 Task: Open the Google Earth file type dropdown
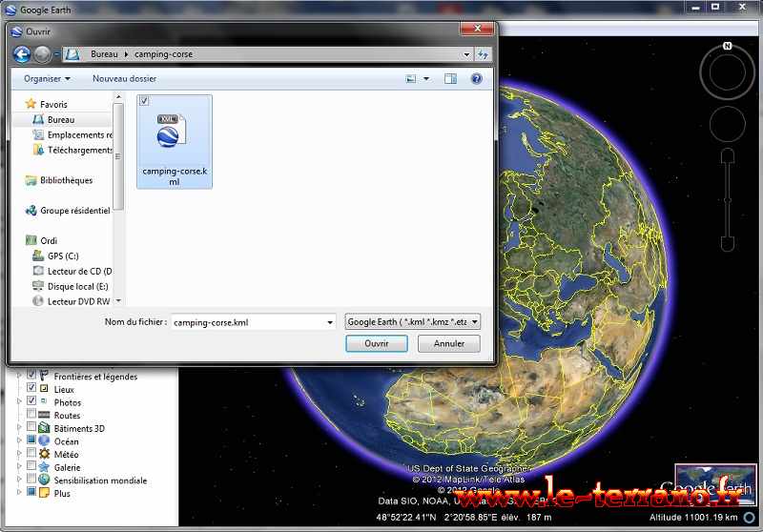[x=413, y=322]
